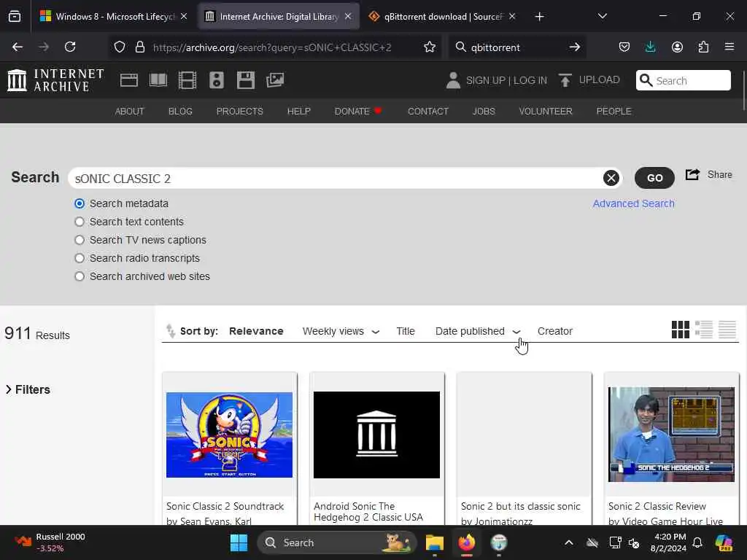Viewport: 747px width, 560px height.
Task: Switch to the extended list view
Action: 704,330
